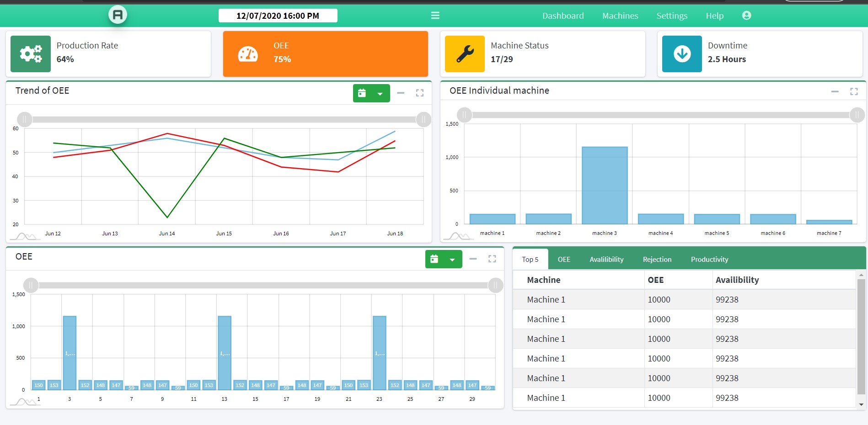The width and height of the screenshot is (868, 425).
Task: Switch to the Rejection tab
Action: pos(657,259)
